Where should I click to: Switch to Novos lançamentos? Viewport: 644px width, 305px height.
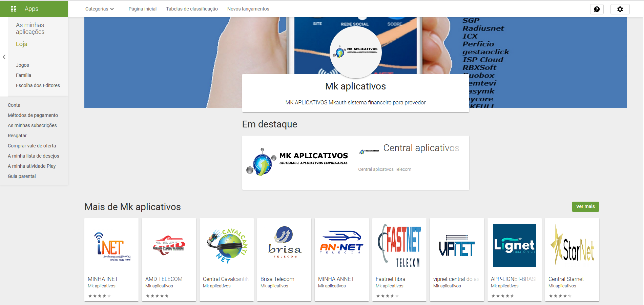[248, 9]
